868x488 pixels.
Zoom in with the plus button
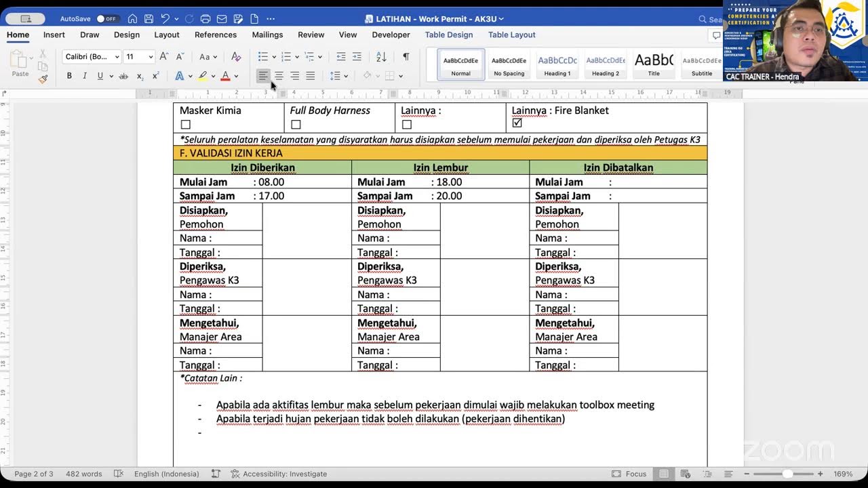(x=820, y=474)
